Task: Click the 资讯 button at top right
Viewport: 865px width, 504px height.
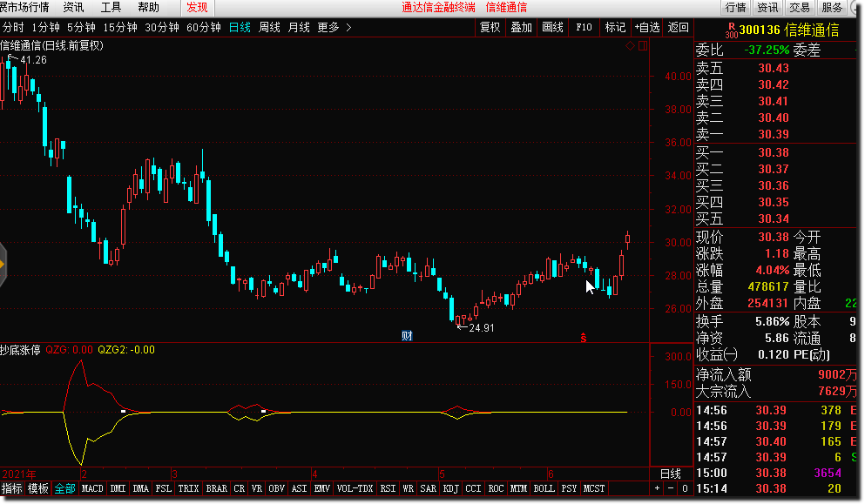Action: click(x=767, y=7)
